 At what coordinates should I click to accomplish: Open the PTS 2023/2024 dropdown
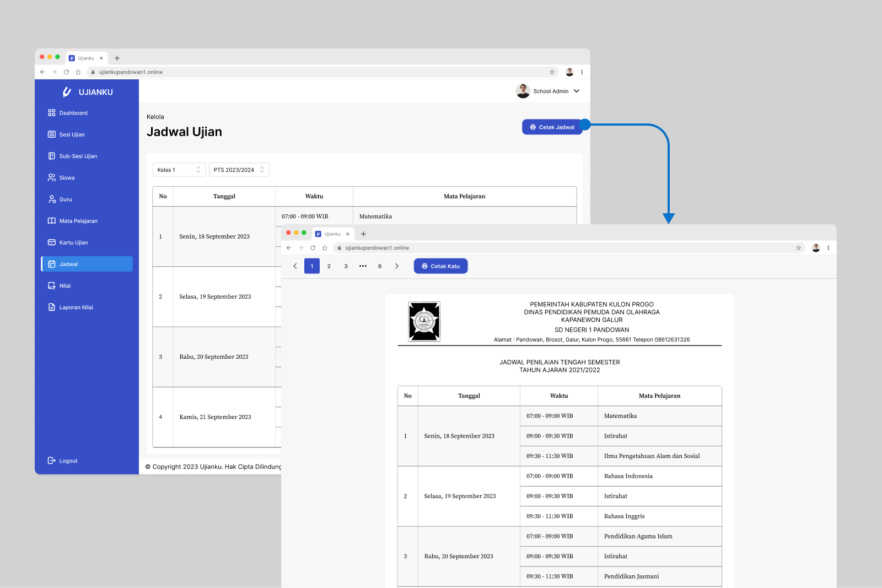coord(239,170)
